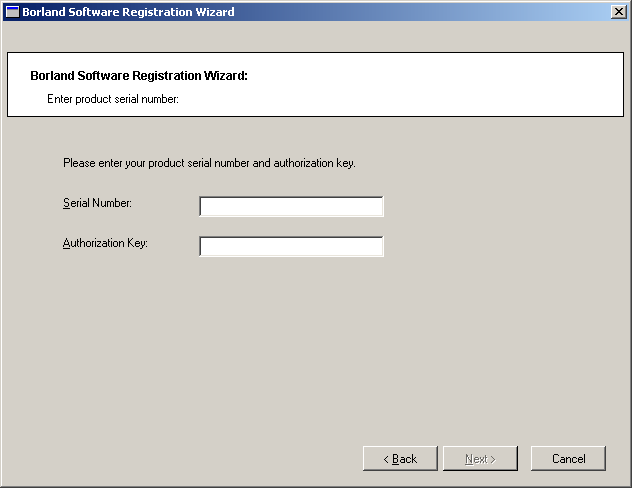The image size is (632, 488).
Task: Close the Registration Wizard window
Action: click(618, 12)
